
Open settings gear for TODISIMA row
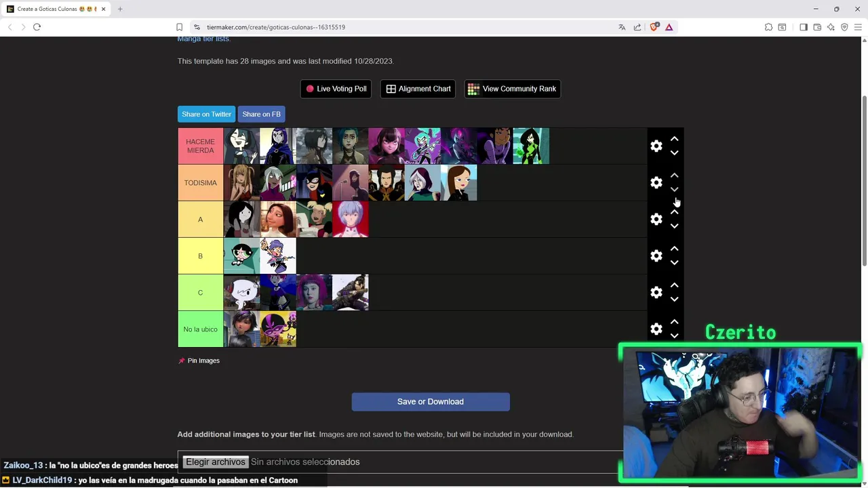tap(656, 182)
